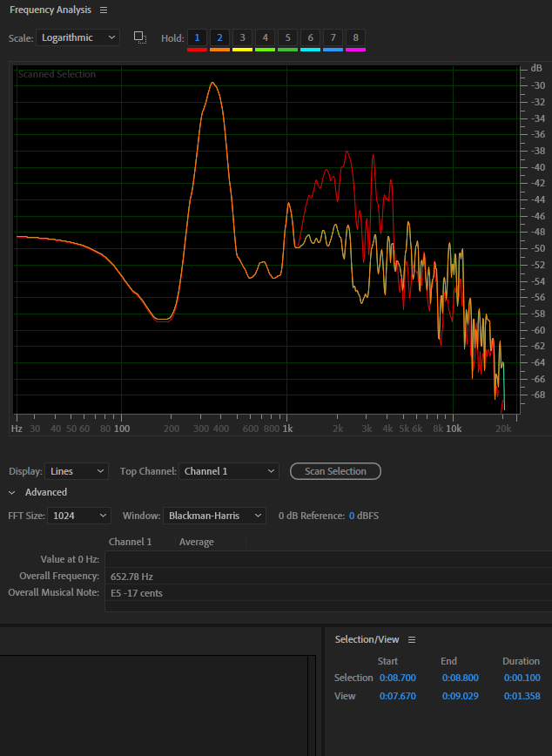Click the copy graph data icon

pos(139,37)
